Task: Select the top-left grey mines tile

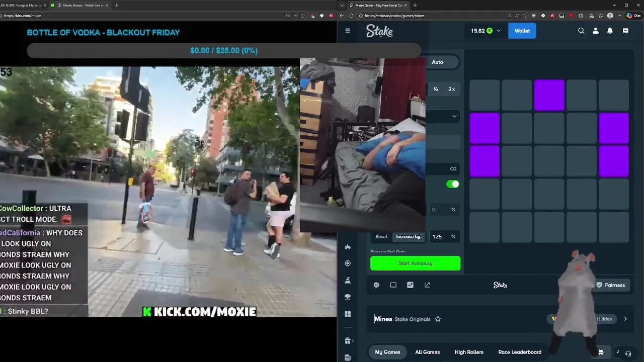Action: (x=485, y=95)
